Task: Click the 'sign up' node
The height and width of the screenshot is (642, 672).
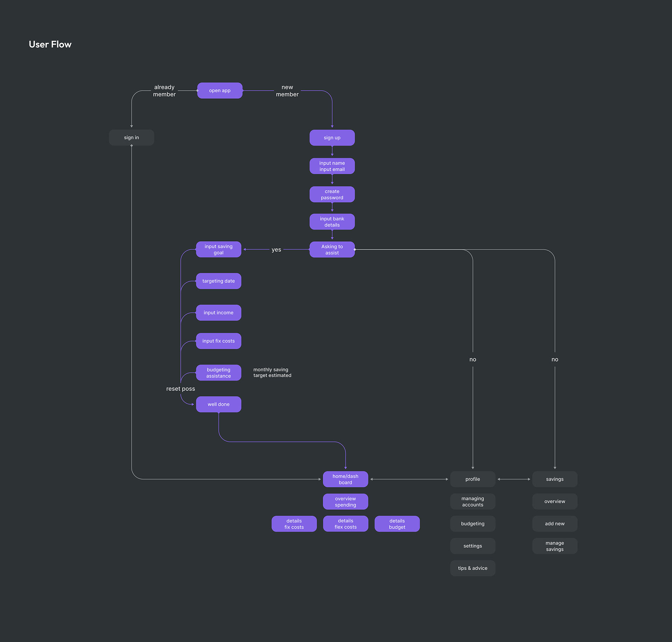Action: pos(332,137)
